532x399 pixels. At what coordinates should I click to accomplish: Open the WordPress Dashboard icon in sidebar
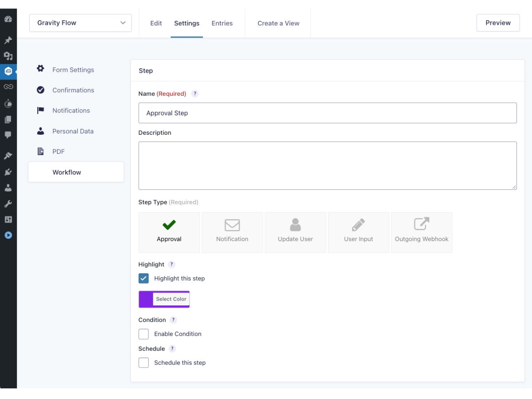pos(8,19)
